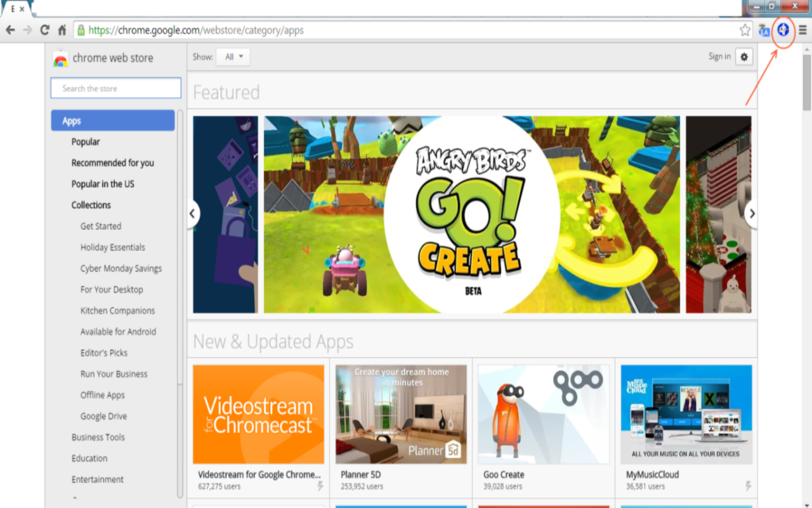This screenshot has width=812, height=508.
Task: Show next featured carousel slide
Action: click(x=752, y=214)
